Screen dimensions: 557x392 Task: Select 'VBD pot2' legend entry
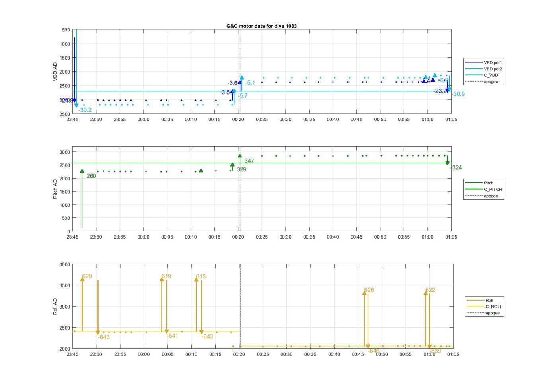pyautogui.click(x=483, y=69)
